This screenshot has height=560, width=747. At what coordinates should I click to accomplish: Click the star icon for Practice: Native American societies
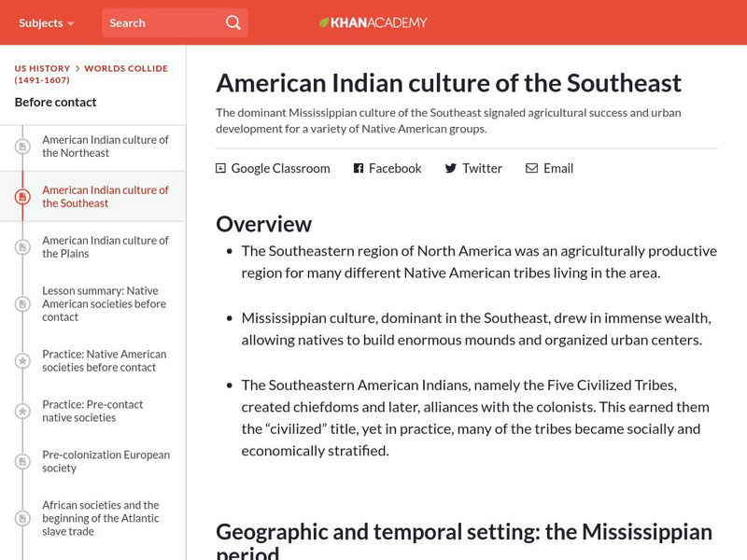[22, 361]
